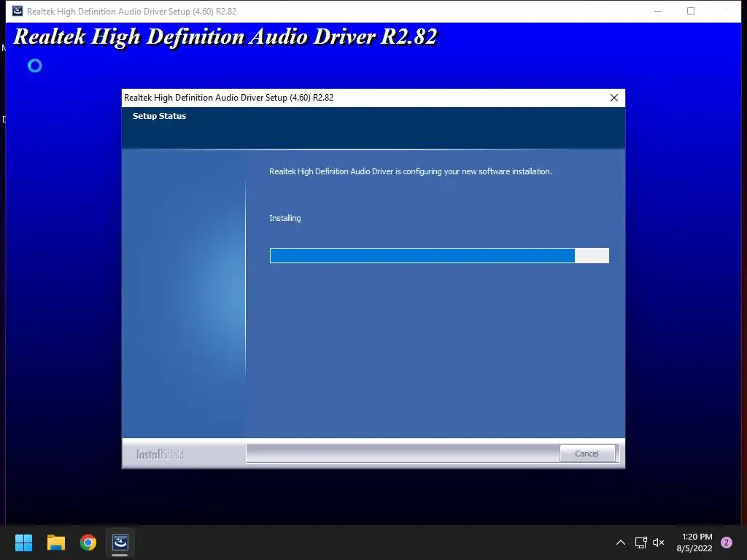The width and height of the screenshot is (747, 560).
Task: Click the 'Realtek High Definition Audio Driver R2.82' banner
Action: [x=225, y=36]
